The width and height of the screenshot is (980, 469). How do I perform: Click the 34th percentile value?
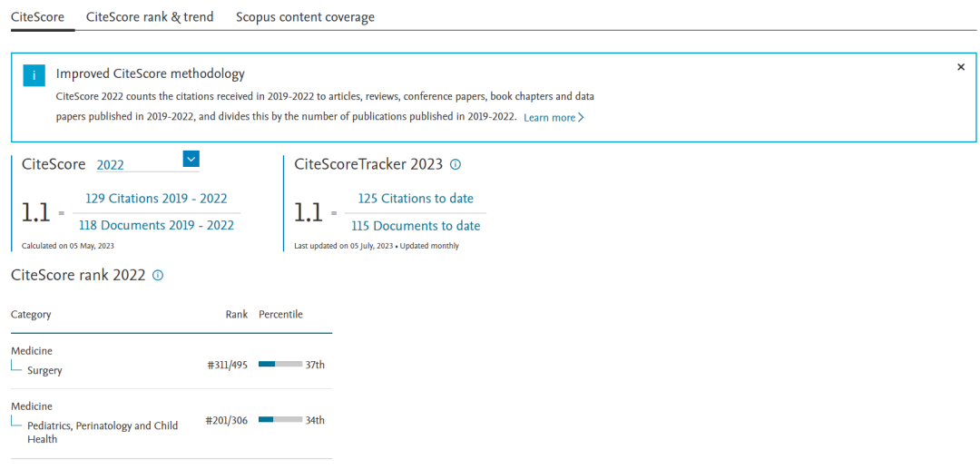tap(315, 420)
